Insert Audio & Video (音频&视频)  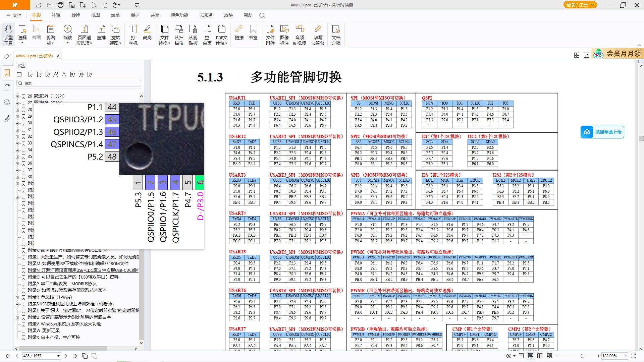[x=300, y=35]
